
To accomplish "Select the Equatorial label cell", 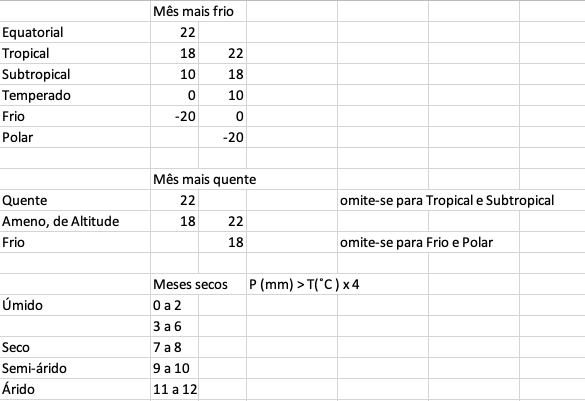I will [x=75, y=32].
